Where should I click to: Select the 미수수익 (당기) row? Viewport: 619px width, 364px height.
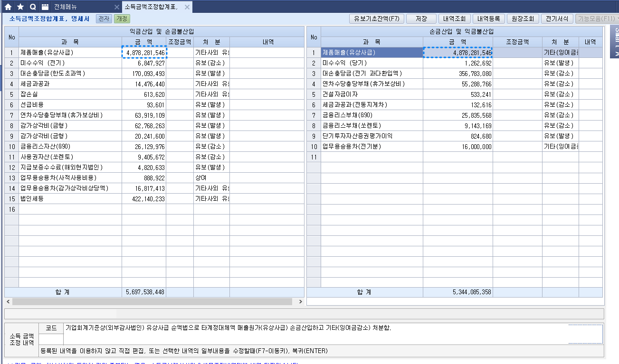click(x=455, y=63)
